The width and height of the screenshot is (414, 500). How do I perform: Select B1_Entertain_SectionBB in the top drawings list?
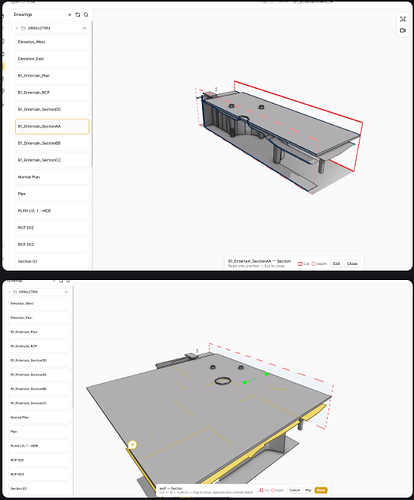pos(52,143)
